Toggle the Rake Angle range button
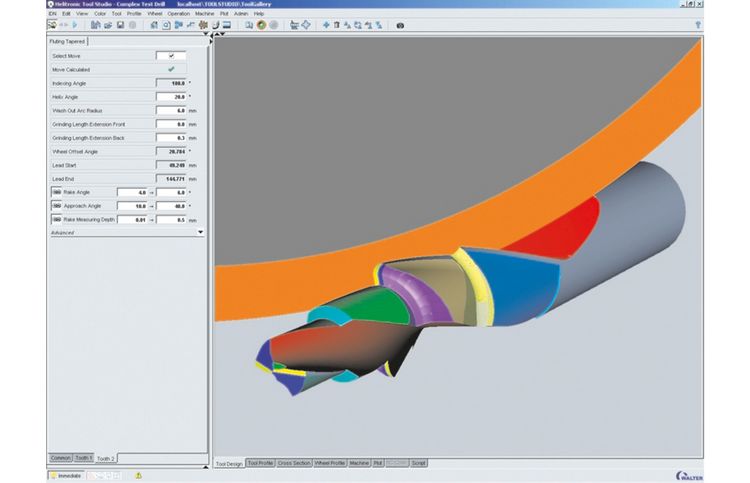 [57, 191]
